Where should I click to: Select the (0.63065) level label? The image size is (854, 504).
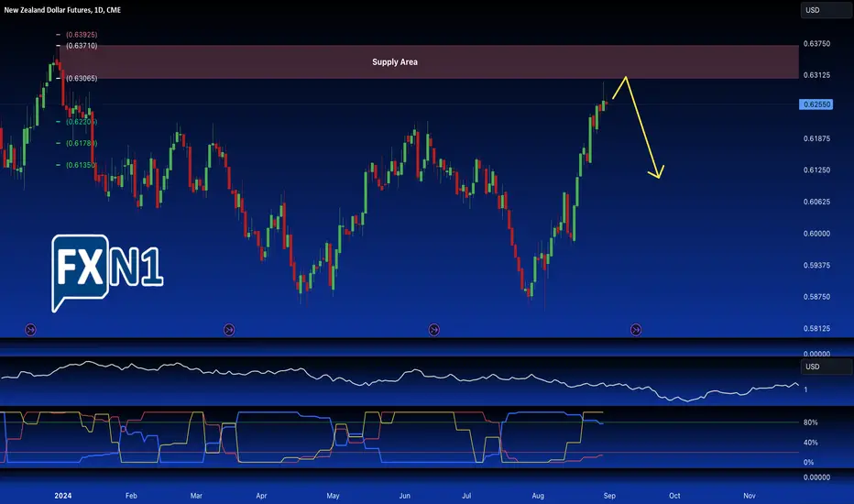point(82,79)
